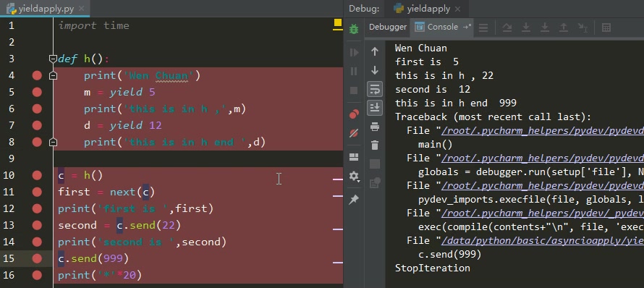The image size is (644, 288).
Task: Toggle the soft-wrap console button
Action: tap(375, 89)
